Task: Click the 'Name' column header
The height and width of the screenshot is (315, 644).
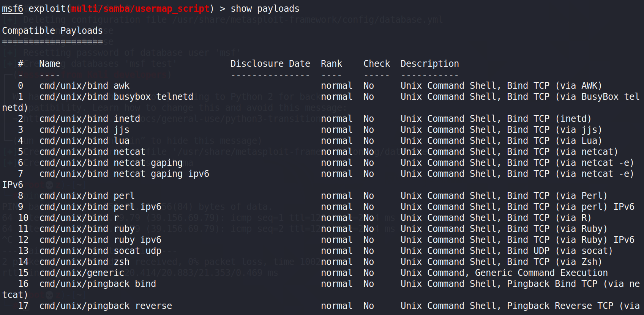Action: coord(50,64)
